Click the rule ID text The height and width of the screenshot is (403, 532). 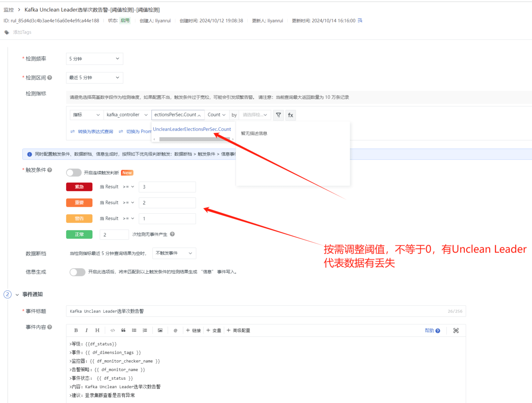pos(51,21)
